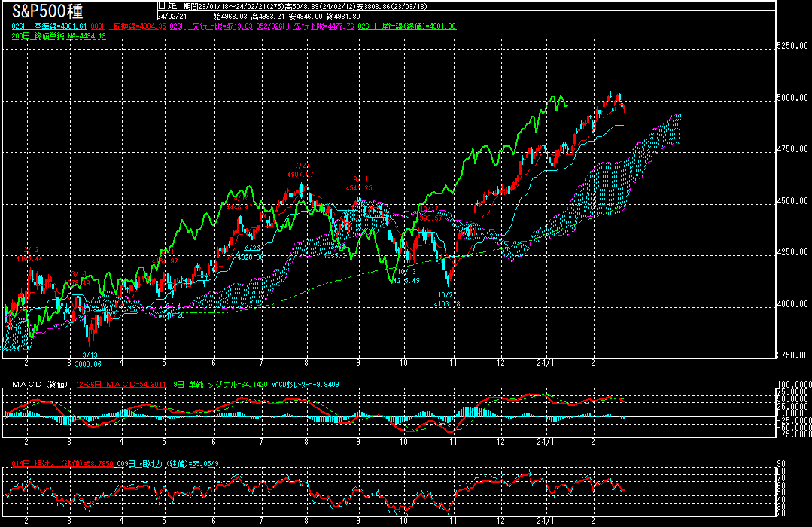This screenshot has width=812, height=527.
Task: Click the month 11 label on the RSI axis
Action: [453, 521]
